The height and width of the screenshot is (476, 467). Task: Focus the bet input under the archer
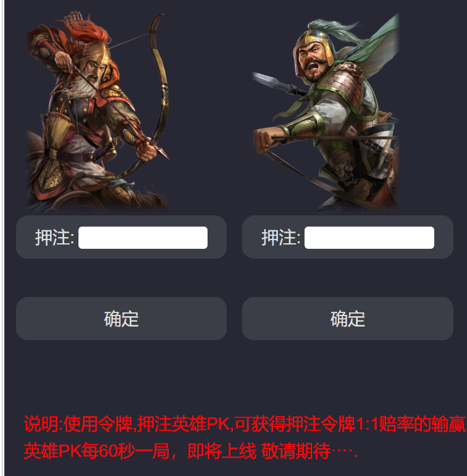143,238
